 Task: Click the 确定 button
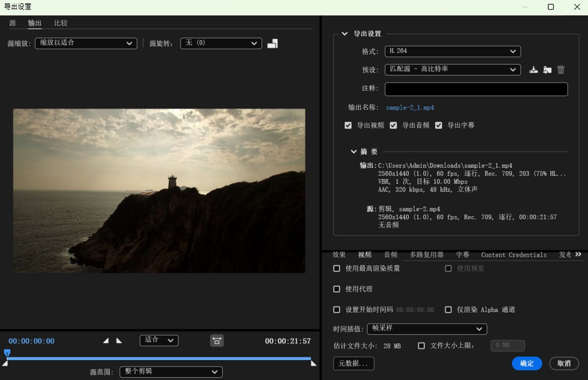527,363
